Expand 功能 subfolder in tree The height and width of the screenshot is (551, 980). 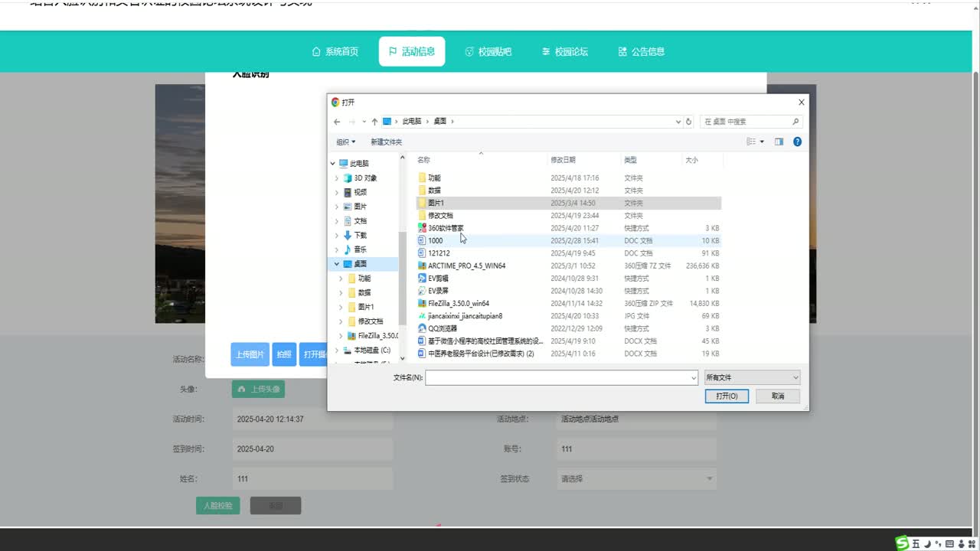point(341,279)
